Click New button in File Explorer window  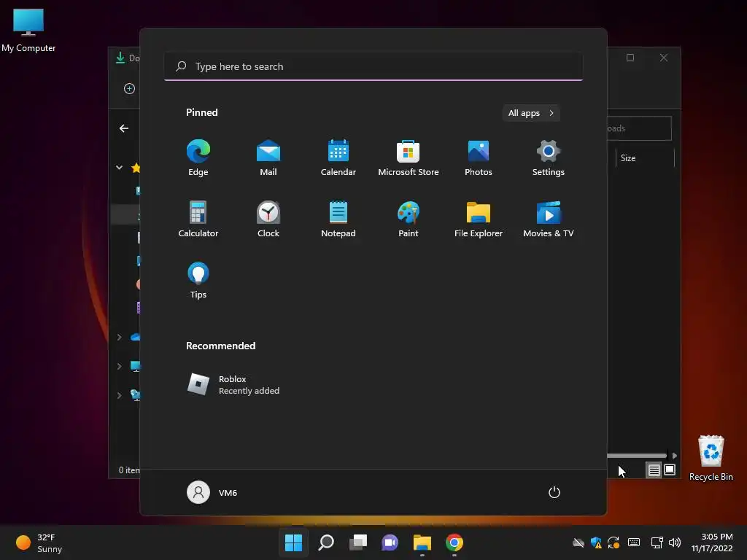[x=129, y=88]
